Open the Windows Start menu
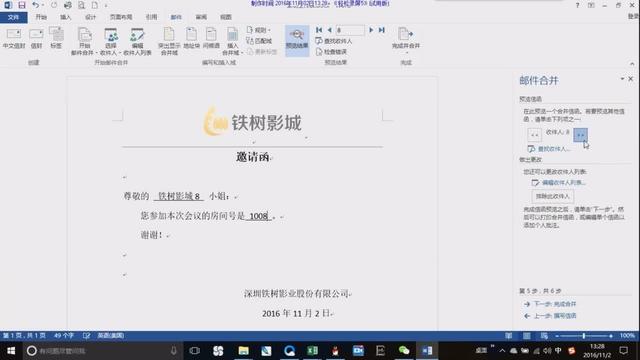The height and width of the screenshot is (360, 640). tap(11, 351)
